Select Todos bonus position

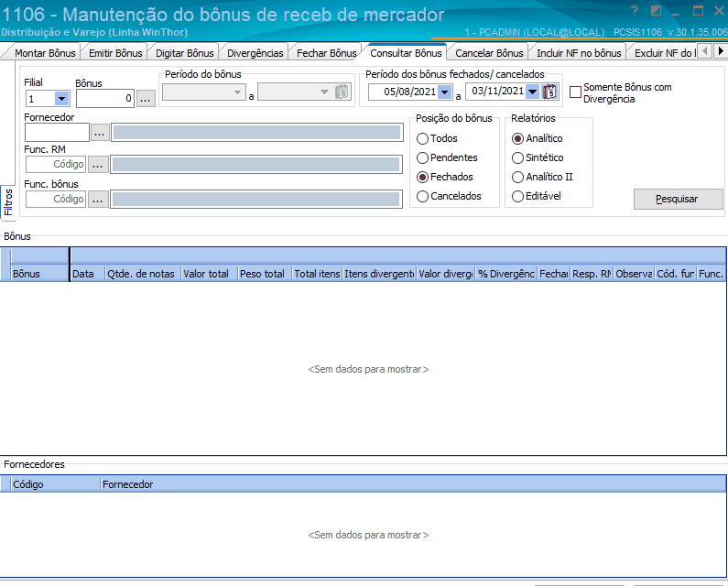coord(437,138)
